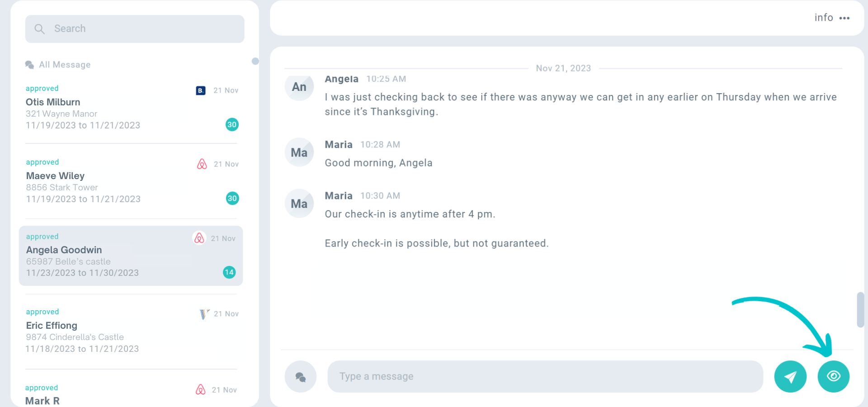Click the search magnifier icon
The image size is (868, 407).
tap(40, 29)
